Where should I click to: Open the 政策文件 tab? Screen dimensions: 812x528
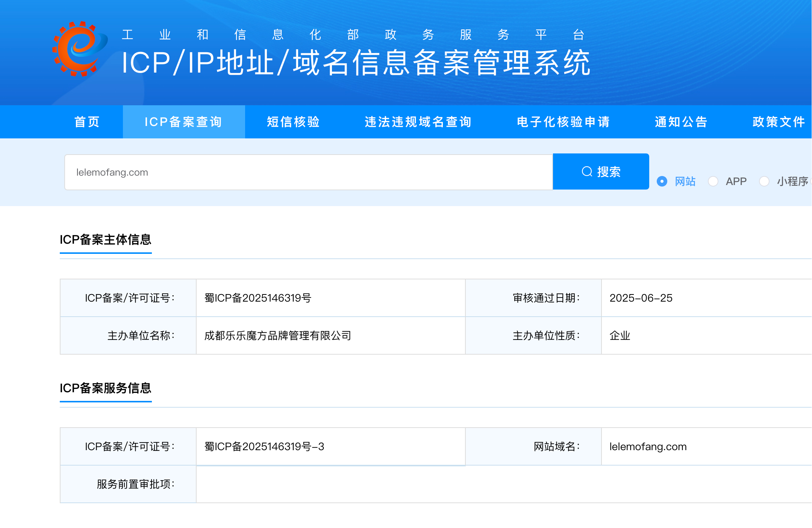(x=779, y=122)
